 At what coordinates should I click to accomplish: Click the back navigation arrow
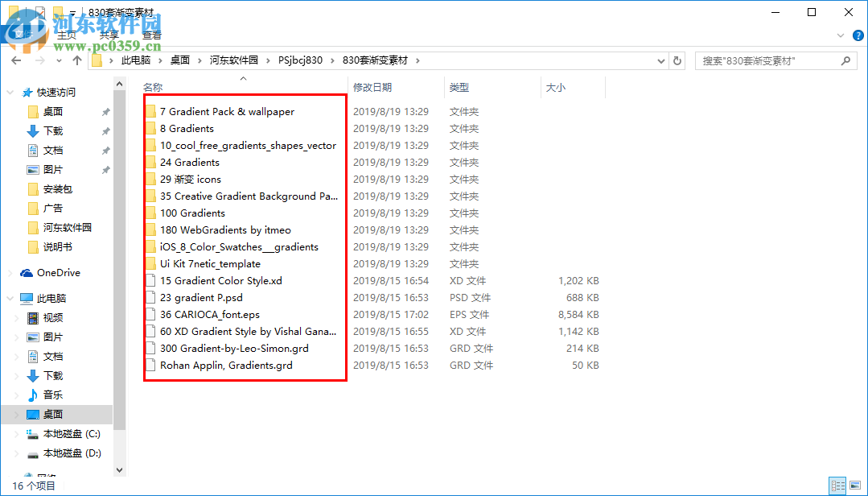point(15,60)
